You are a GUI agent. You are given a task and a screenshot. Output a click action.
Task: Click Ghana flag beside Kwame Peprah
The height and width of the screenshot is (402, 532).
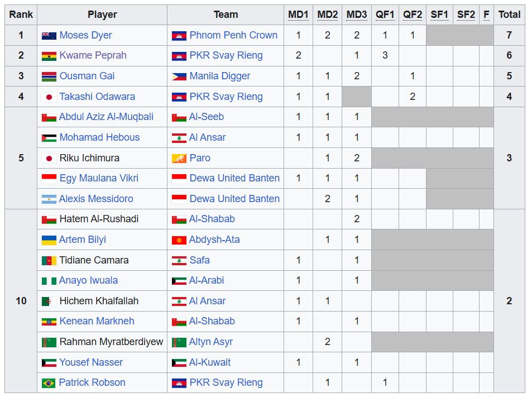click(49, 56)
